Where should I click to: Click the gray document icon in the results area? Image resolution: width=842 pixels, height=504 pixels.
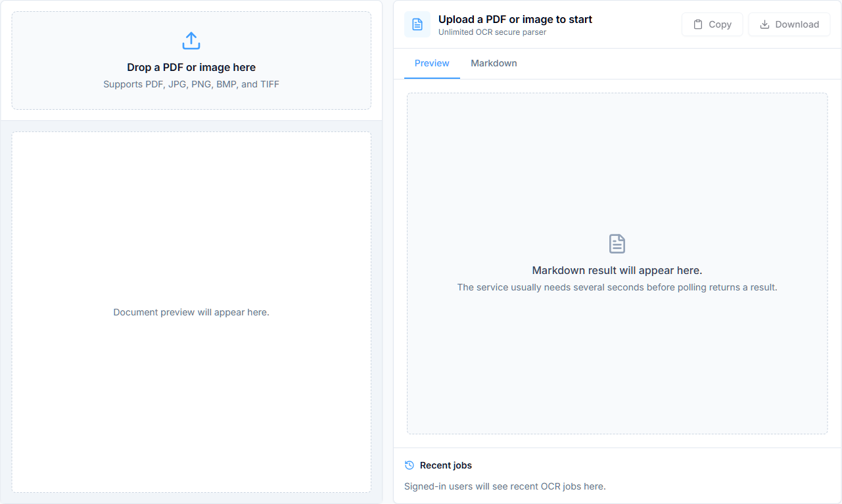pos(617,244)
